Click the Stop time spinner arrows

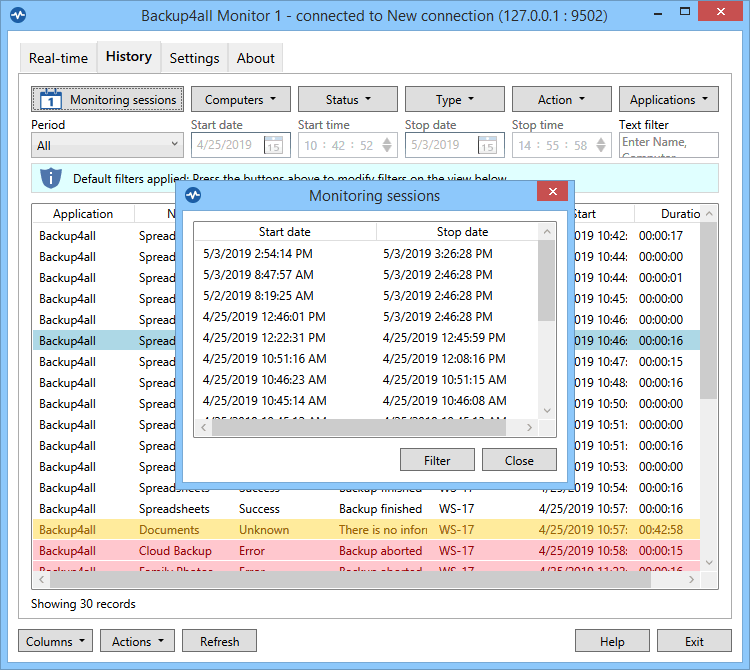[600, 146]
